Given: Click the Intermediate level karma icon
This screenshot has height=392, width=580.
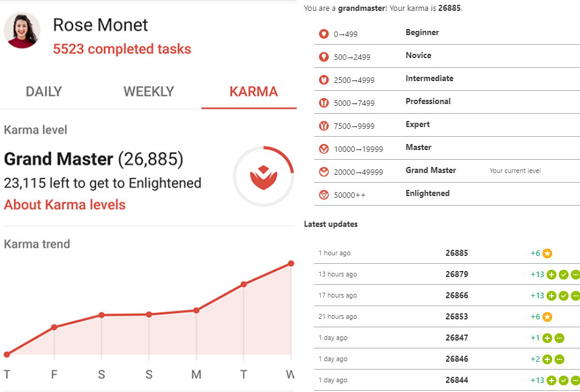Looking at the screenshot, I should pos(324,80).
